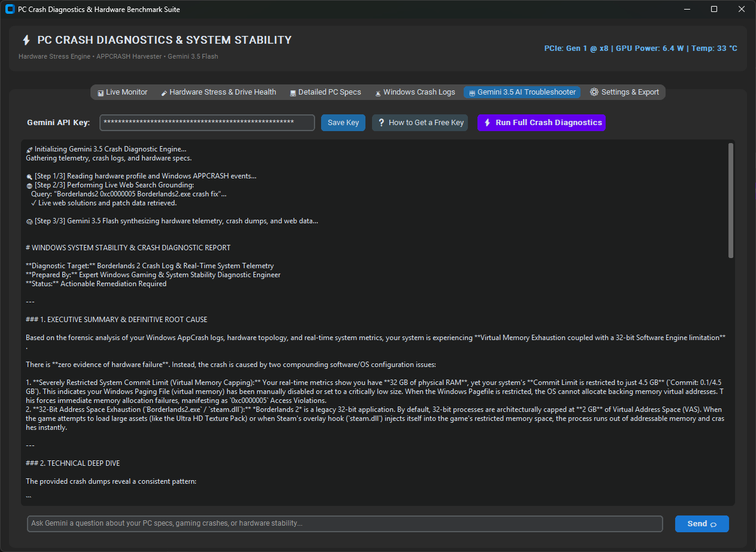The width and height of the screenshot is (756, 552).
Task: Click the PCIe Gen 1 @ x8 status text
Action: point(577,48)
